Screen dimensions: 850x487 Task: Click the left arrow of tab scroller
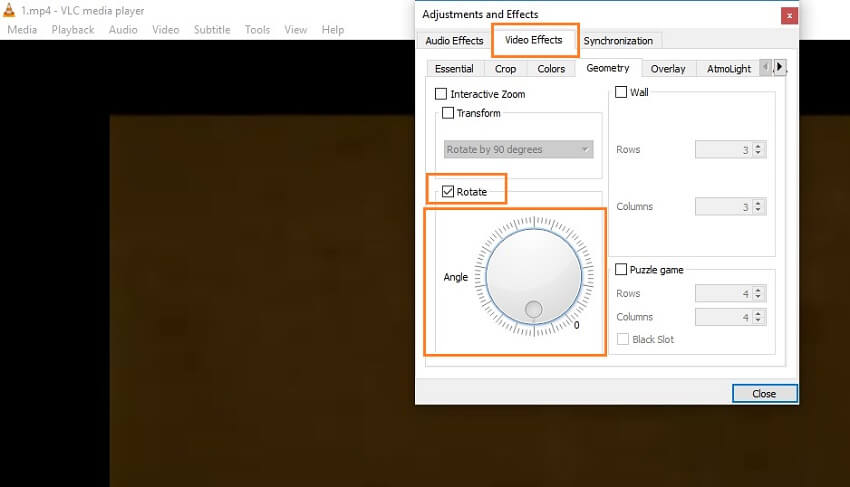pyautogui.click(x=766, y=67)
